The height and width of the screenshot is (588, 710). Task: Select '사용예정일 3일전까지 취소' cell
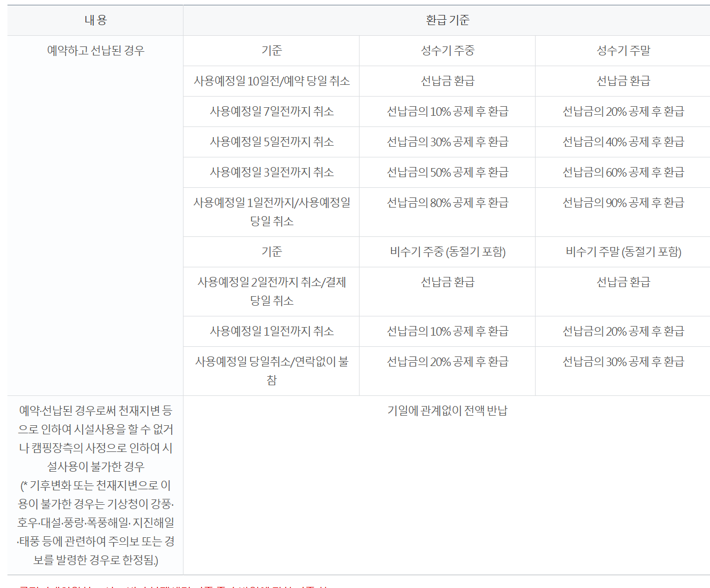272,172
